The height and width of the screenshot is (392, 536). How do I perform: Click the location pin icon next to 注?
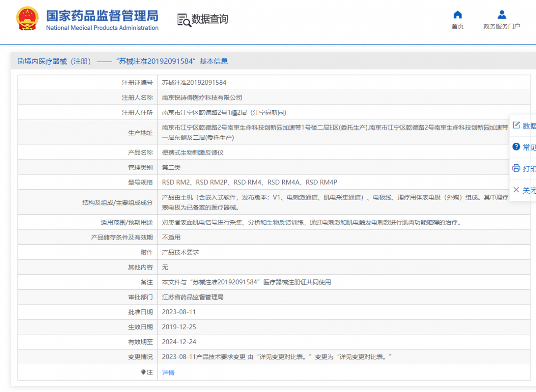coord(143,372)
